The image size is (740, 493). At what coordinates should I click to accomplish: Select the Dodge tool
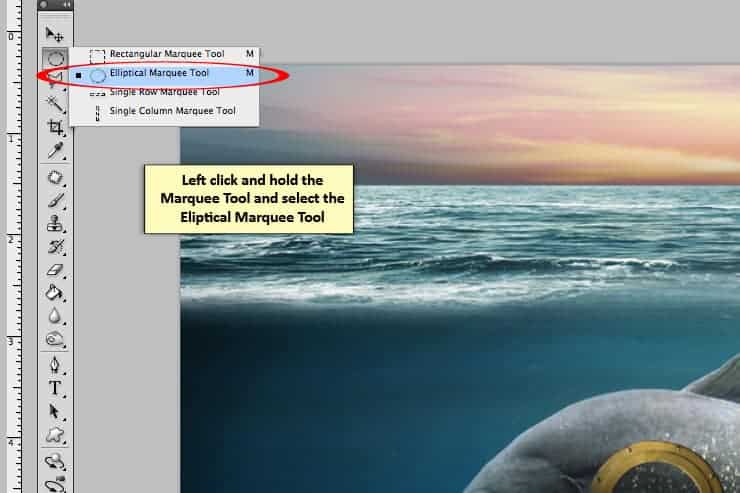click(x=55, y=339)
